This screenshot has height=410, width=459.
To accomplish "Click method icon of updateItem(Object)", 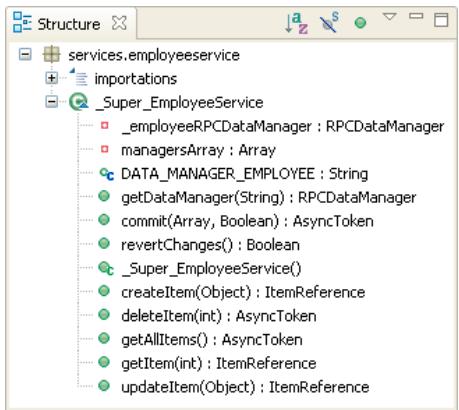I will (x=104, y=386).
